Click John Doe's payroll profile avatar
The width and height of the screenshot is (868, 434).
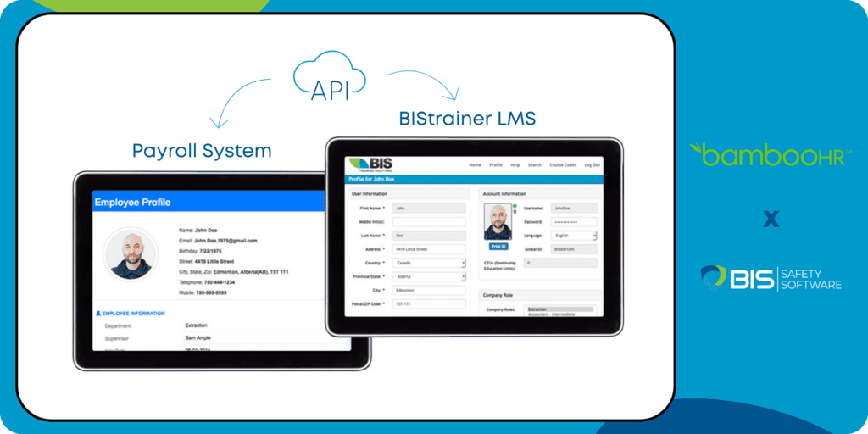(131, 254)
